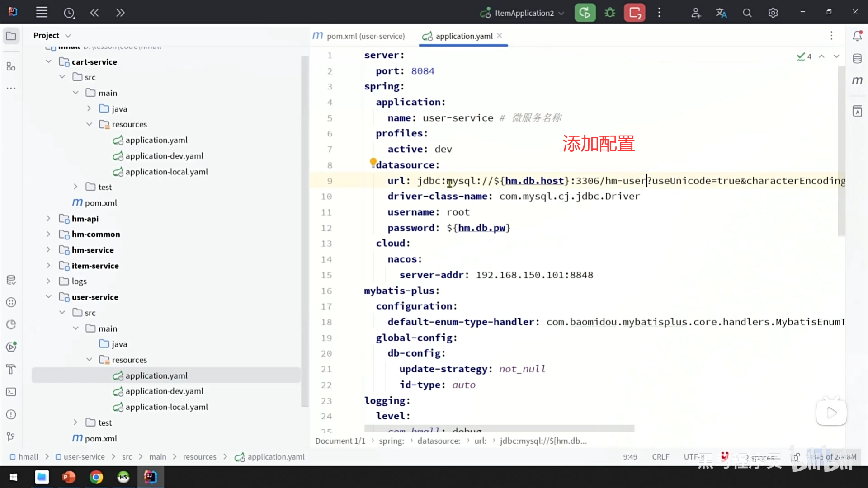Click the search everywhere magnifier

click(x=747, y=13)
